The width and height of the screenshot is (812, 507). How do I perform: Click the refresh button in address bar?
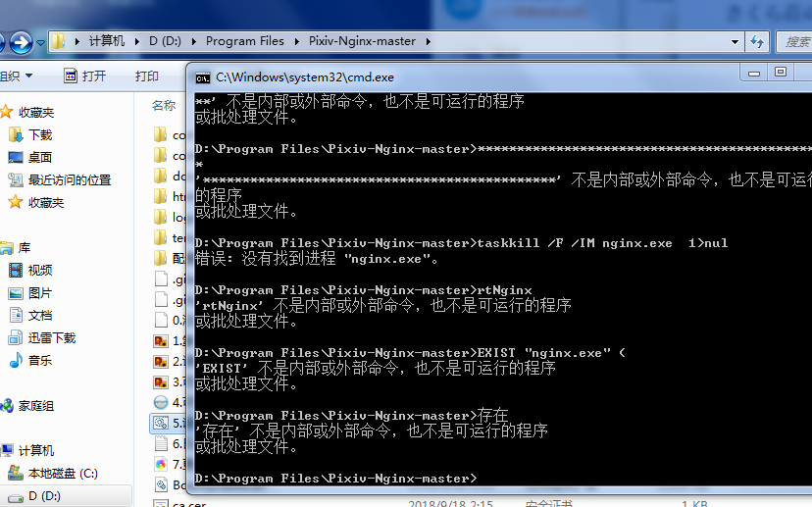(x=757, y=42)
